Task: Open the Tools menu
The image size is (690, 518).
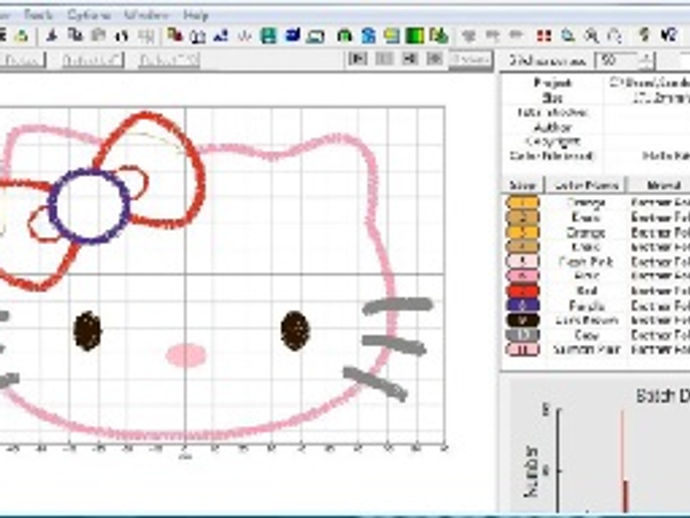Action: [38, 15]
